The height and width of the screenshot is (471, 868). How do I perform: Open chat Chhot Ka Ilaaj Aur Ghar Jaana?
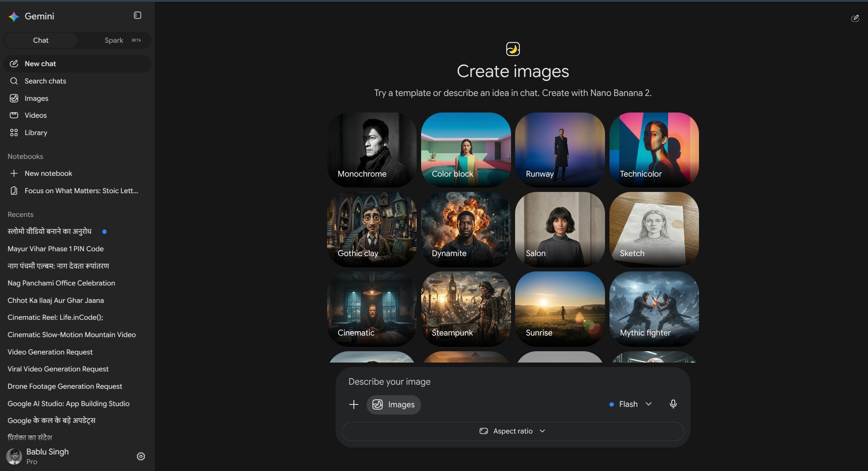click(77, 300)
